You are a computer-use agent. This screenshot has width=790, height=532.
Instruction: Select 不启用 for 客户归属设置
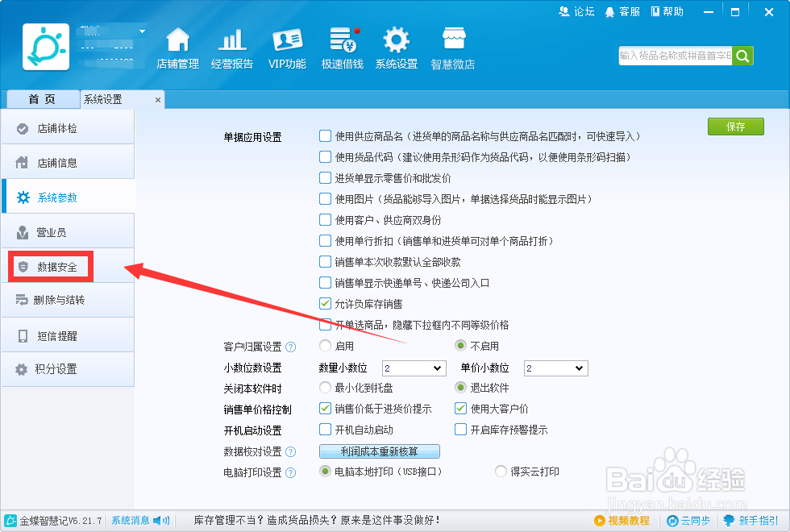[x=460, y=346]
